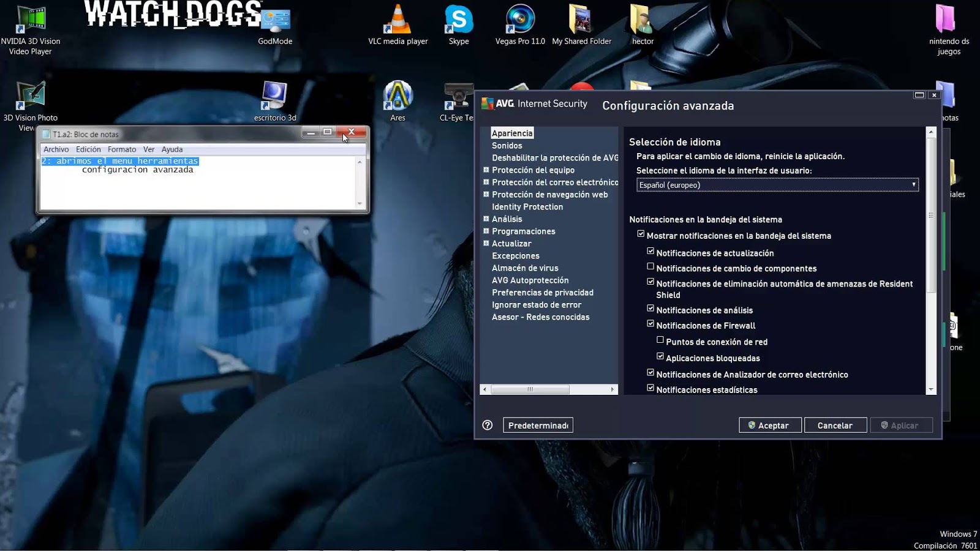Launch Vegas Pro 11.0 shortcut
The width and height of the screenshot is (980, 551).
pyautogui.click(x=520, y=26)
